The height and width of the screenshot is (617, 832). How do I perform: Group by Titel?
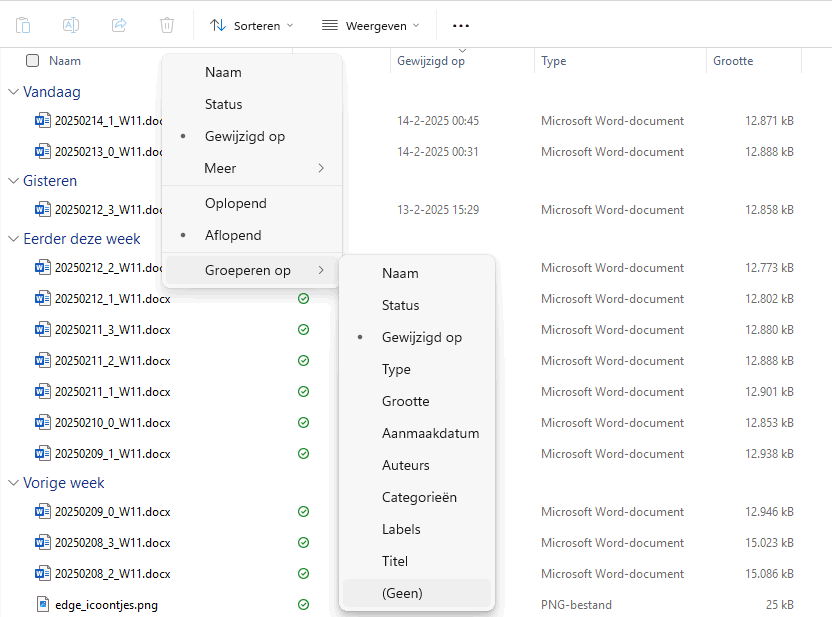tap(417, 561)
